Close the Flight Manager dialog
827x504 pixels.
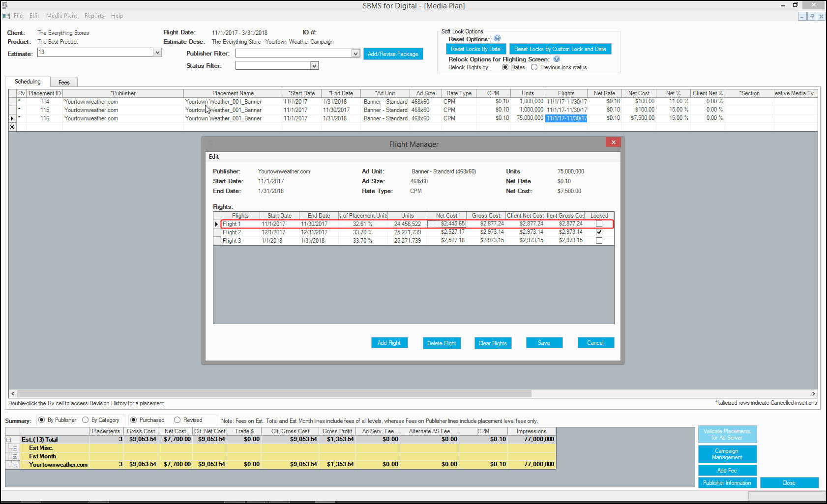click(x=613, y=142)
